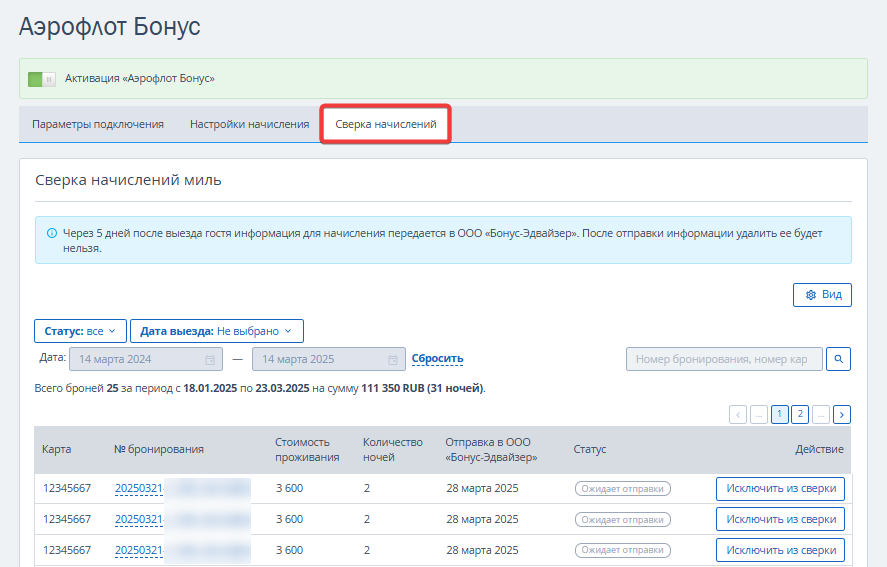Click the Количество ночей column header
The image size is (887, 567).
tap(393, 450)
